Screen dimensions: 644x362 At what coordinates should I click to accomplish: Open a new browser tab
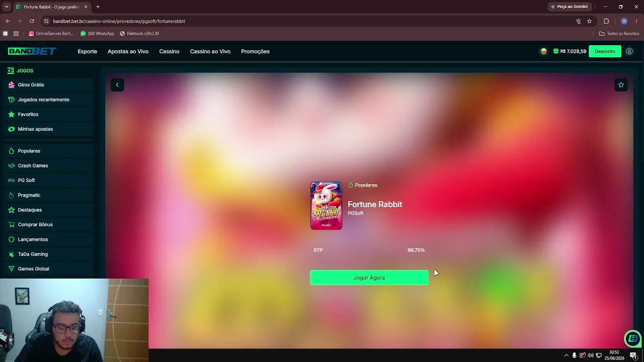tap(98, 7)
